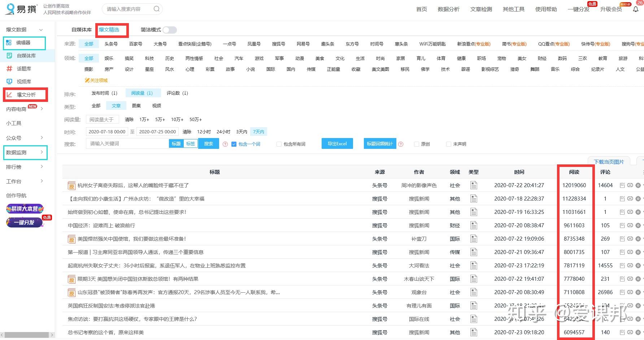Switch to the 自媒体库 tab
This screenshot has height=340, width=644.
pyautogui.click(x=82, y=30)
